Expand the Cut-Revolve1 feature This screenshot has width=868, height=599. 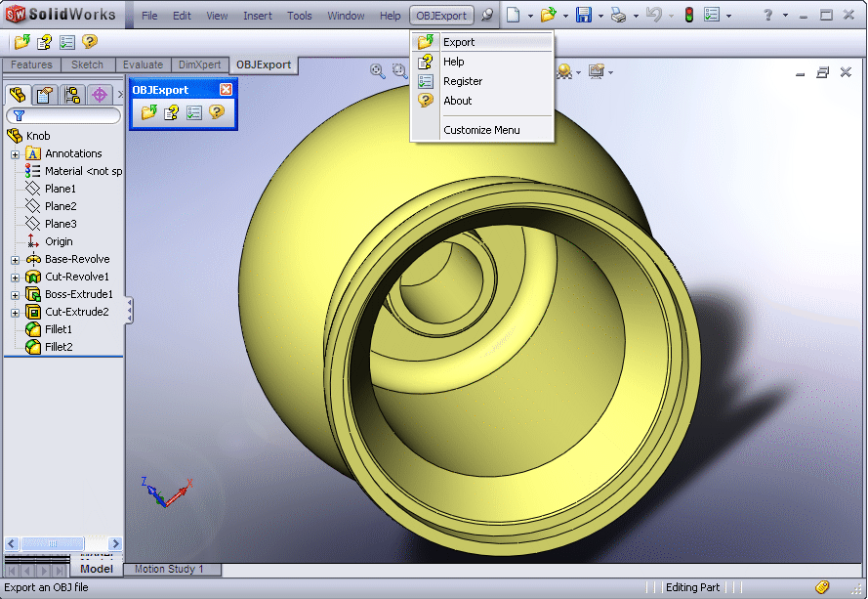(15, 278)
